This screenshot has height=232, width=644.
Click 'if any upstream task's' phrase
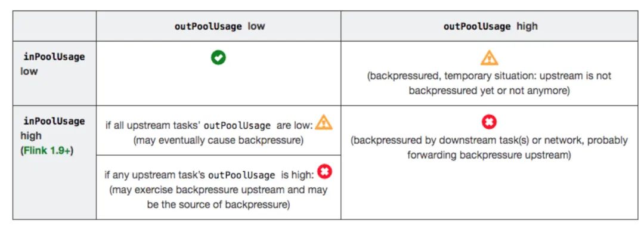click(155, 175)
